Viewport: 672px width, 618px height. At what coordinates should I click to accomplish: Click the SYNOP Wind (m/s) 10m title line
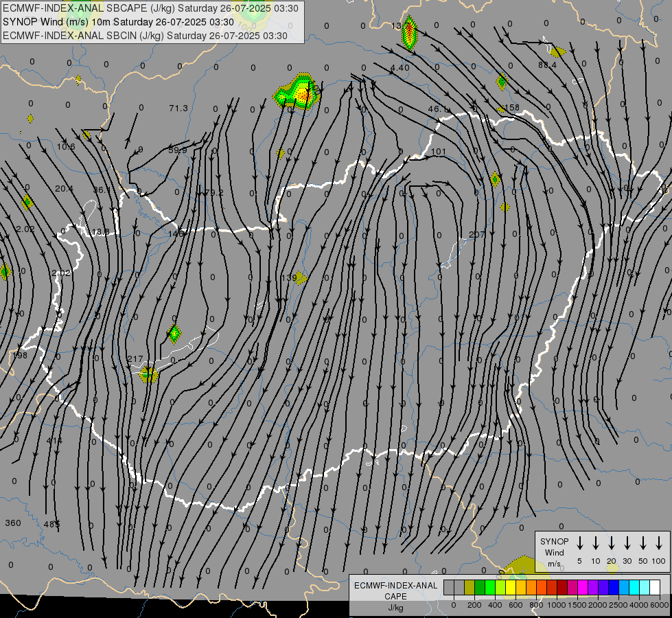[x=118, y=22]
